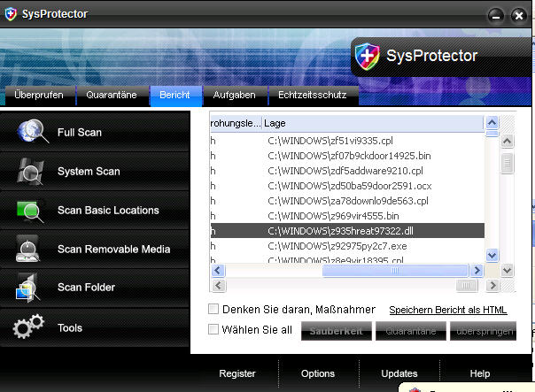Choose Scan Basic Locations
The width and height of the screenshot is (535, 392).
(95, 210)
